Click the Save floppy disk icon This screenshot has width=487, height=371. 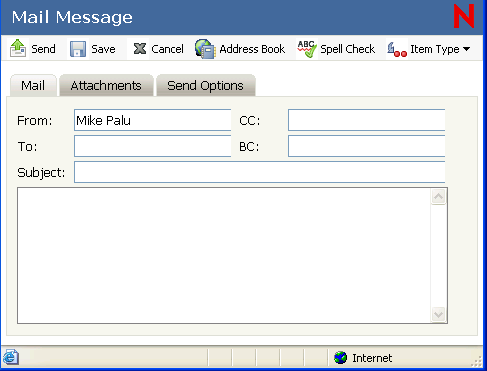pos(78,49)
